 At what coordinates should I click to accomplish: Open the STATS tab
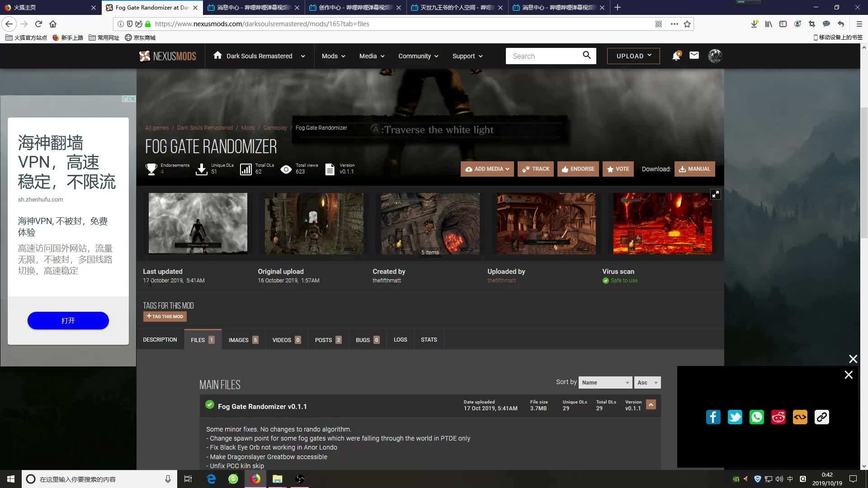[x=429, y=339]
